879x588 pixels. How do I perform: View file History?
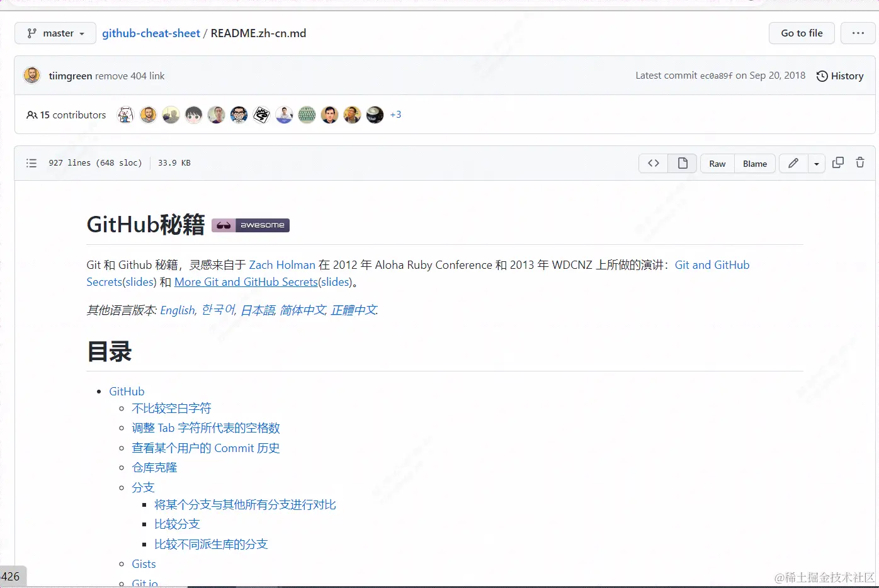[x=840, y=76]
